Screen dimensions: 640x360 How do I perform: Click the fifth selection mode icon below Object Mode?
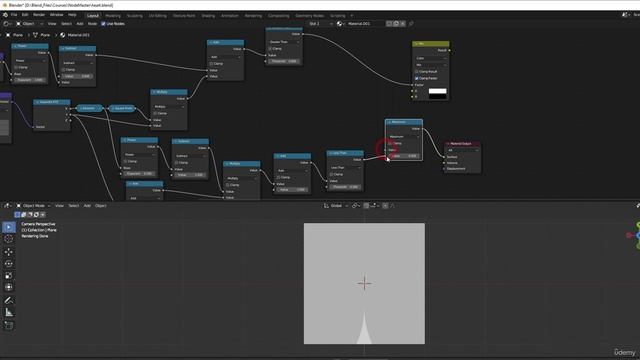(x=43, y=215)
